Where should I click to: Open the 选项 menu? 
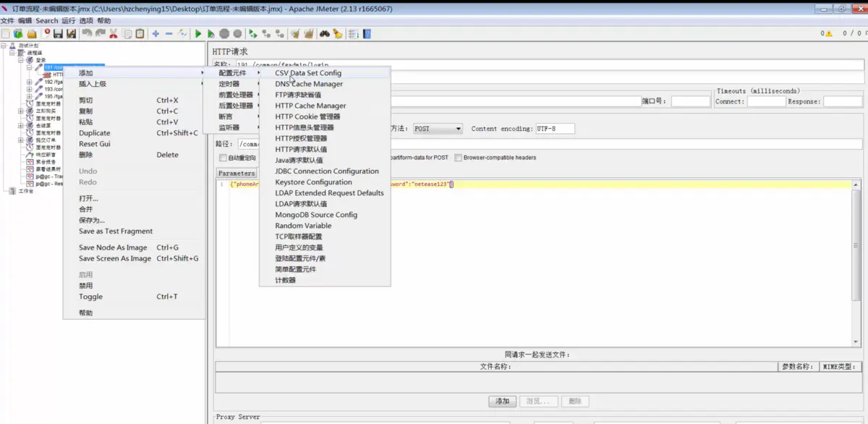[86, 21]
